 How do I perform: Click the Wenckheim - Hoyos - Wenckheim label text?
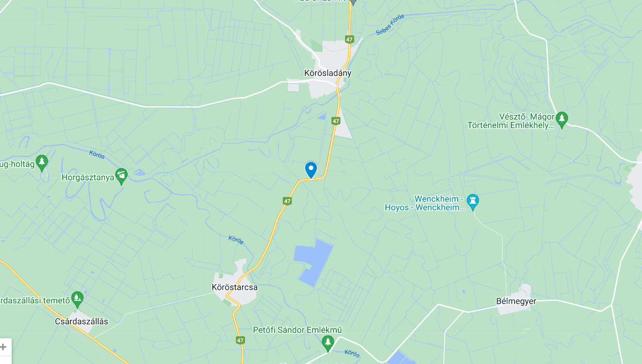click(425, 203)
